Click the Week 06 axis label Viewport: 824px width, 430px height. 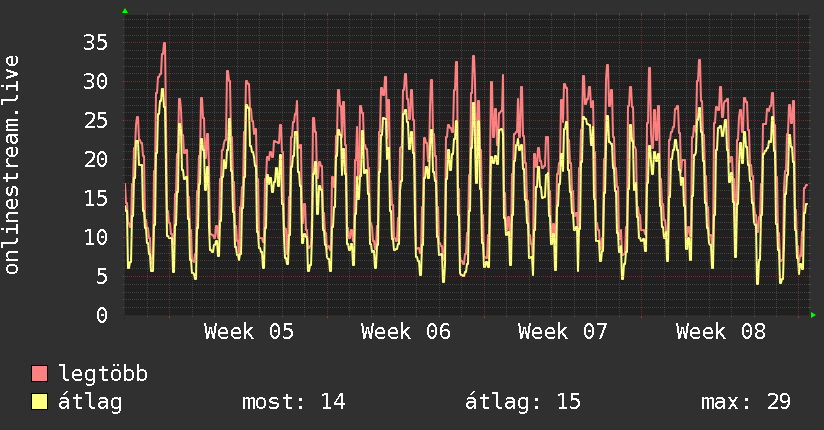click(x=406, y=332)
